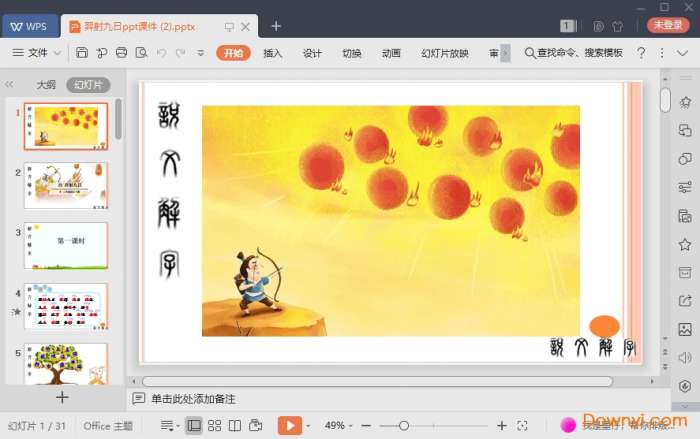
Task: Collapse the ribbon with chevron arrow
Action: click(x=682, y=53)
